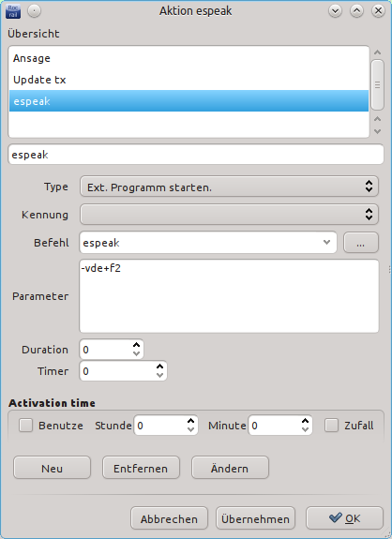The height and width of the screenshot is (539, 392).
Task: Click the Entfernen button
Action: (141, 468)
